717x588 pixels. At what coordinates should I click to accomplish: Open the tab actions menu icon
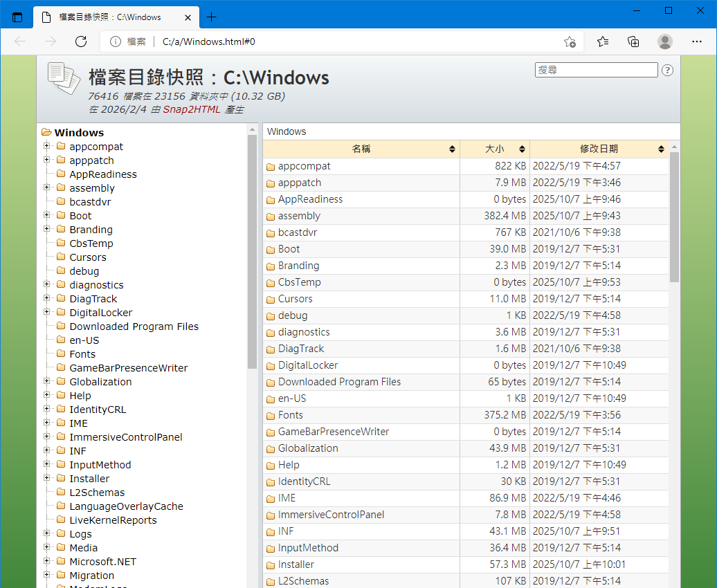click(x=17, y=17)
